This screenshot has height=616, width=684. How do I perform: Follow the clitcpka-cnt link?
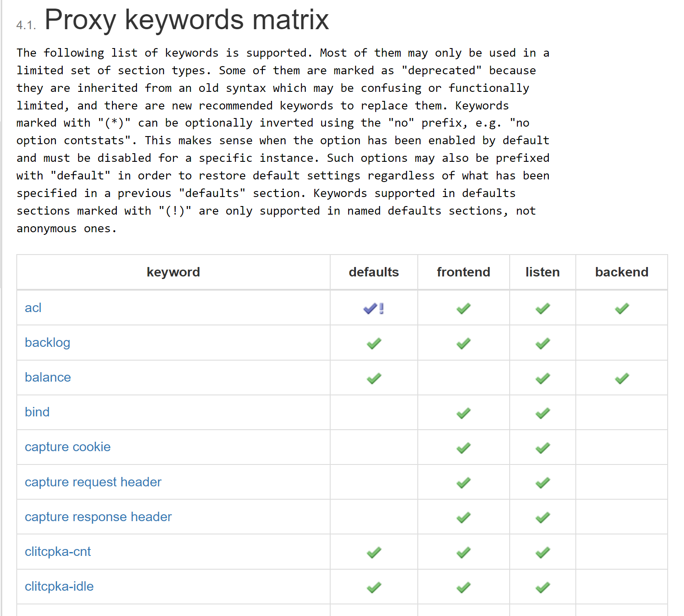pos(58,552)
